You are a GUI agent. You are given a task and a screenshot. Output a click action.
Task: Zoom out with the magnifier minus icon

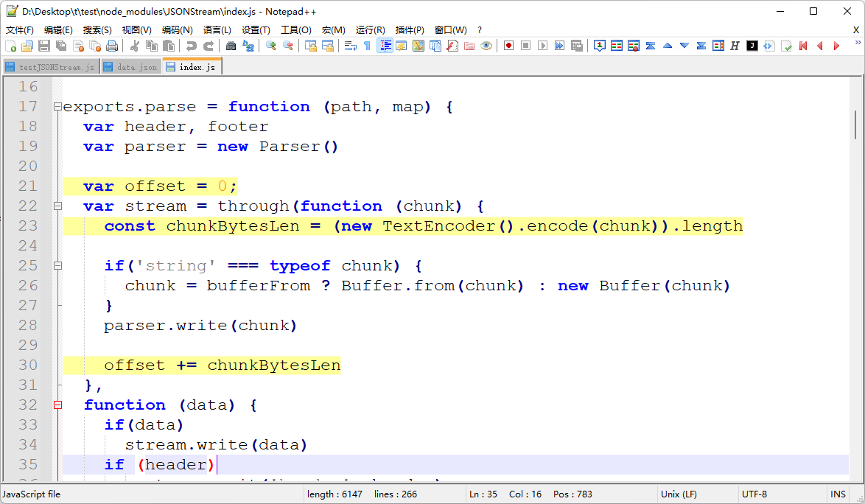287,46
